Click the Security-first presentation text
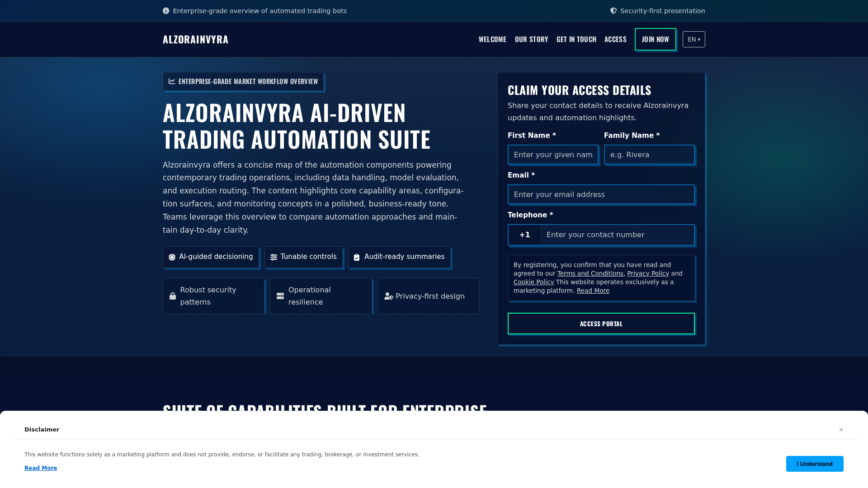This screenshot has width=868, height=488. (x=662, y=11)
